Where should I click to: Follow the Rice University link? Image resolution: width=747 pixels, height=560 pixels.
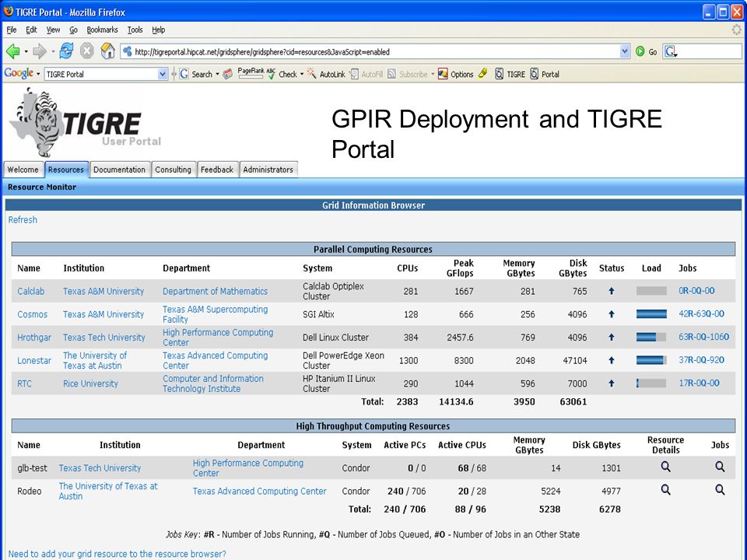pyautogui.click(x=90, y=383)
